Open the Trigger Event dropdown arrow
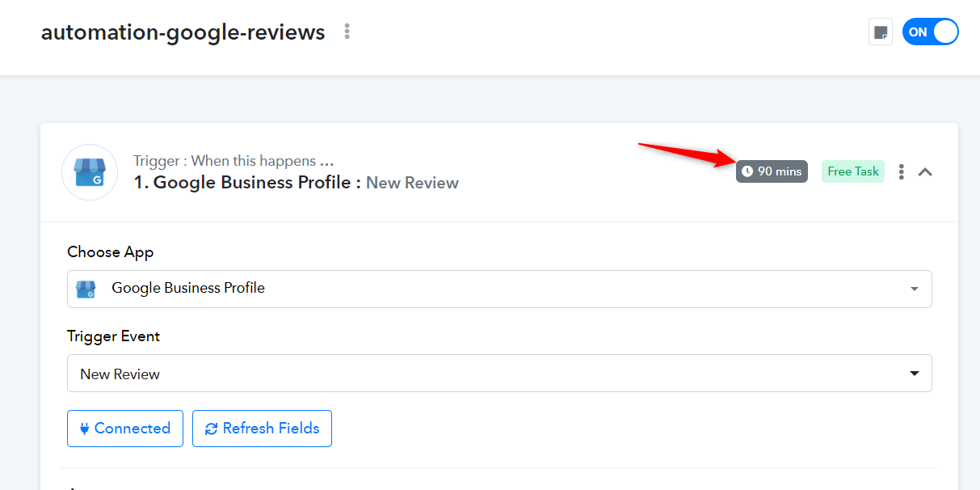 click(x=915, y=374)
